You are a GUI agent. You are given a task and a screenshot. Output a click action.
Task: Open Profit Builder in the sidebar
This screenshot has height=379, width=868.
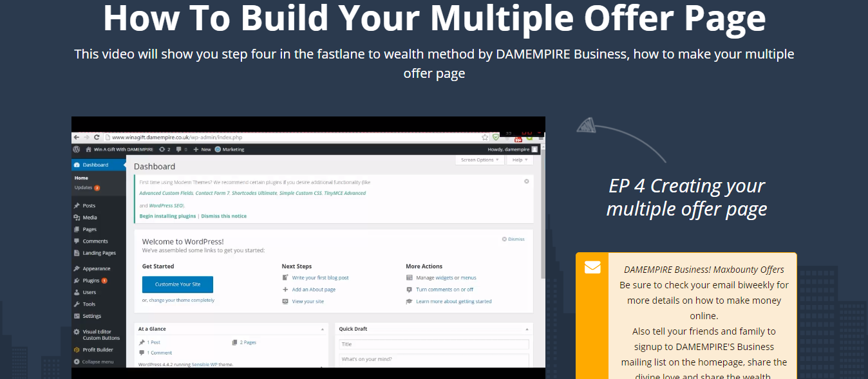point(97,350)
